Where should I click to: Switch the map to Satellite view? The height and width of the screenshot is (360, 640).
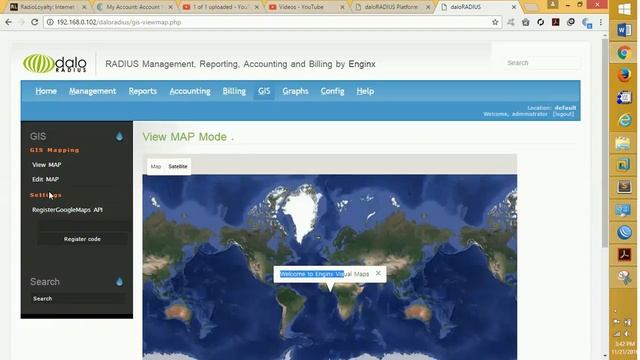click(178, 167)
